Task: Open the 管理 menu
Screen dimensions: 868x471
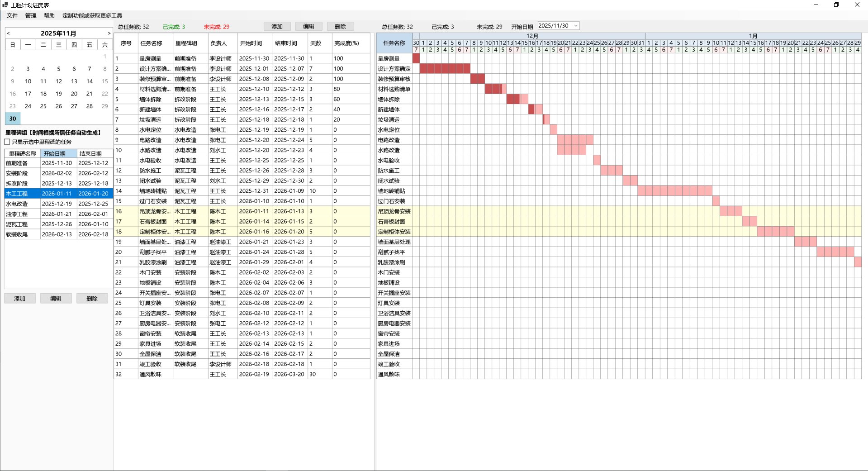Action: click(31, 16)
